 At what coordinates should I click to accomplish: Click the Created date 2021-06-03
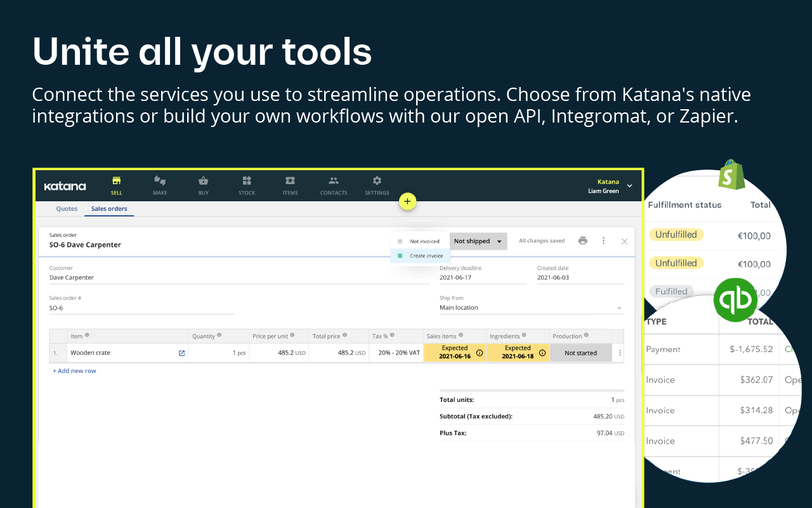[x=580, y=277]
